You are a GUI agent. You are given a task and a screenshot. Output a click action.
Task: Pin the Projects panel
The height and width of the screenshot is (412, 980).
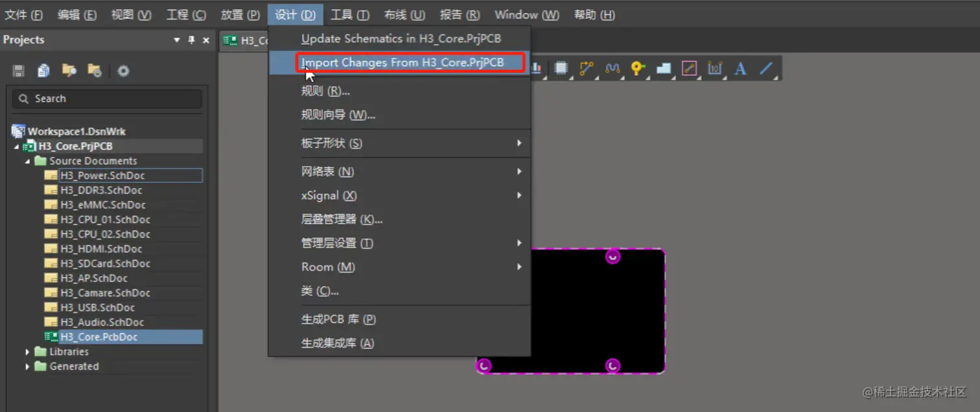(191, 40)
